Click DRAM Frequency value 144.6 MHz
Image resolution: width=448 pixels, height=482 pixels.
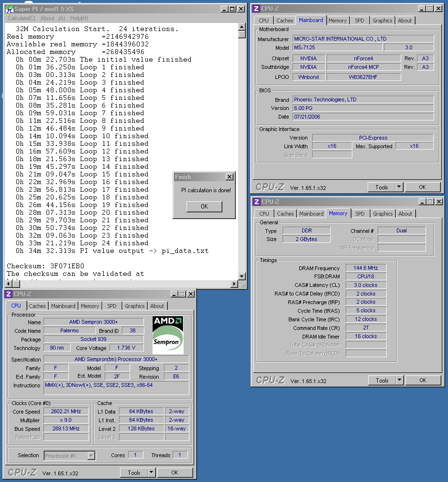tap(366, 268)
